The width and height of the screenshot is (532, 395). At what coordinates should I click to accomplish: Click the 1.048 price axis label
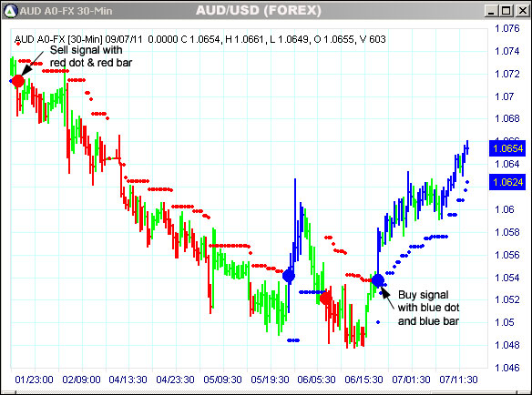(507, 345)
